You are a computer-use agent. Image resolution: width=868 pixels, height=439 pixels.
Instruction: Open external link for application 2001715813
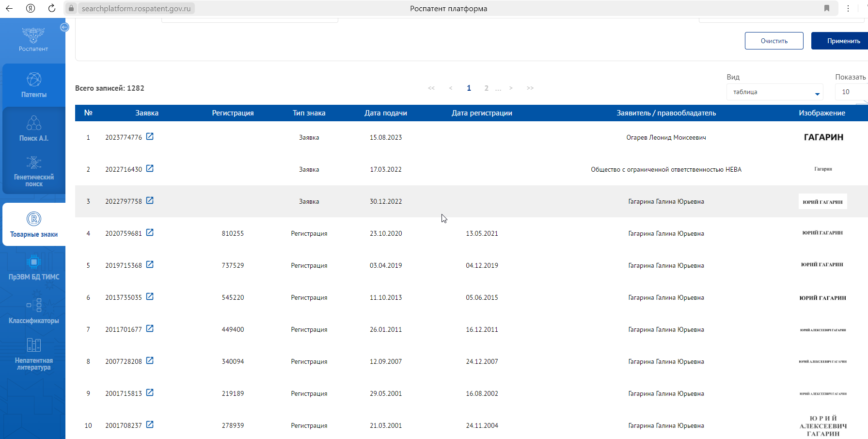pyautogui.click(x=150, y=393)
